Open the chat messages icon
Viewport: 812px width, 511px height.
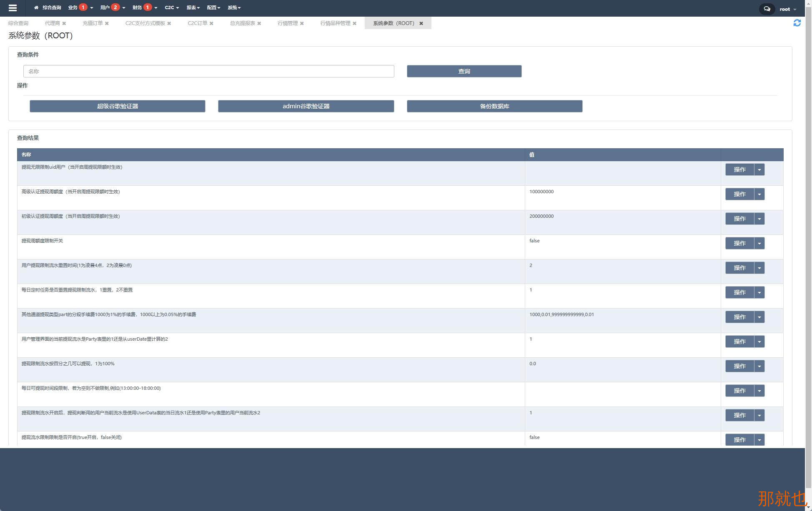pyautogui.click(x=767, y=9)
